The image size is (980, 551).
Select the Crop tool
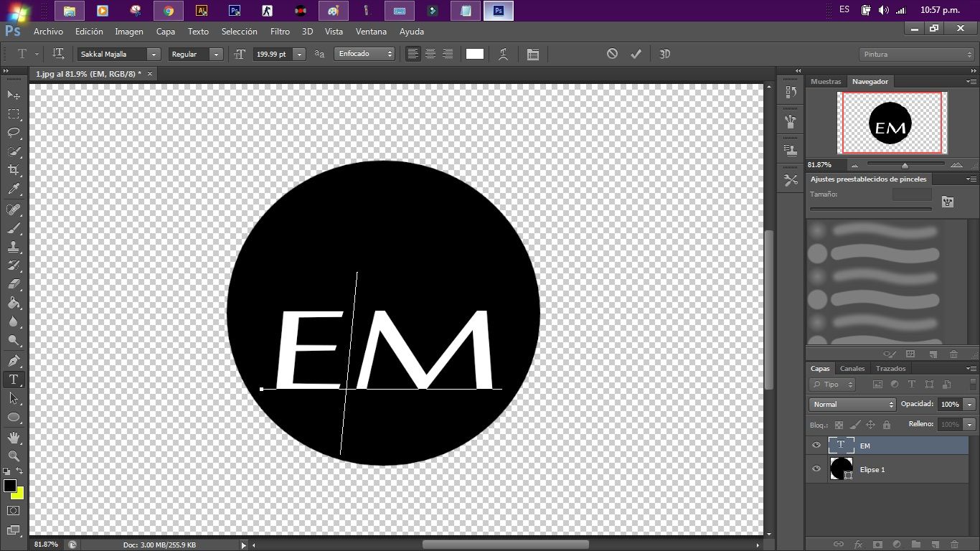coord(14,170)
